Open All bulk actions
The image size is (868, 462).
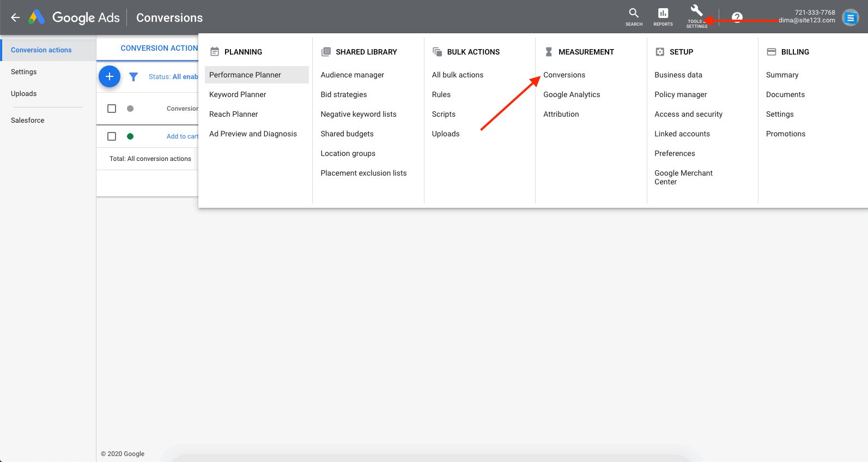pyautogui.click(x=458, y=75)
